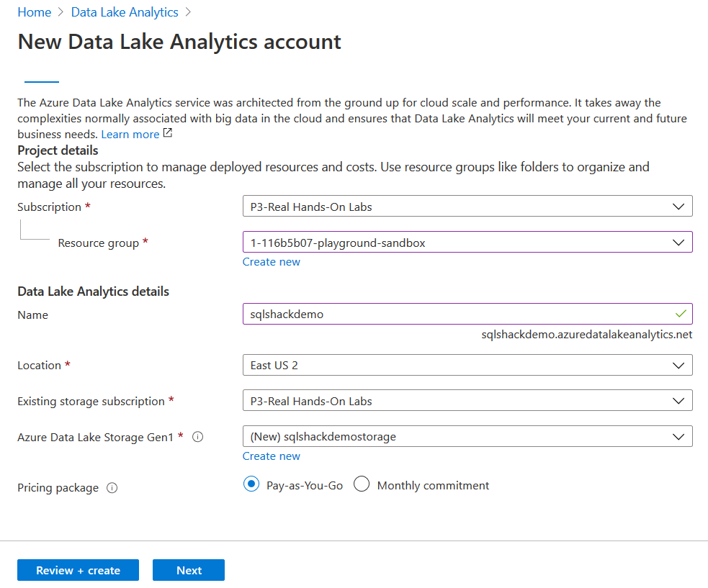Click info icon next to Pricing package
Image resolution: width=708 pixels, height=588 pixels.
(x=112, y=488)
